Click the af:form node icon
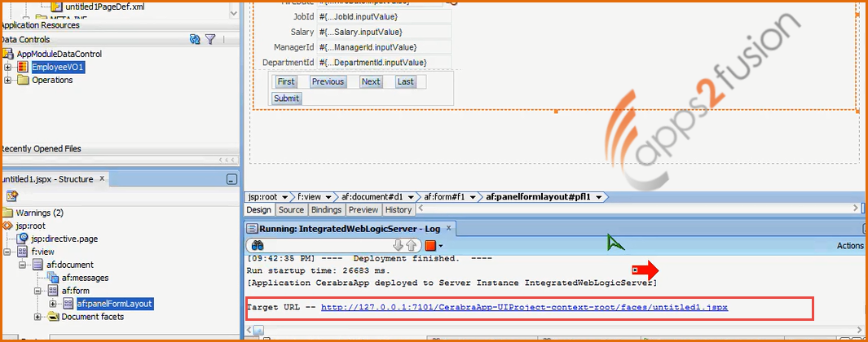This screenshot has width=868, height=342. tap(53, 291)
